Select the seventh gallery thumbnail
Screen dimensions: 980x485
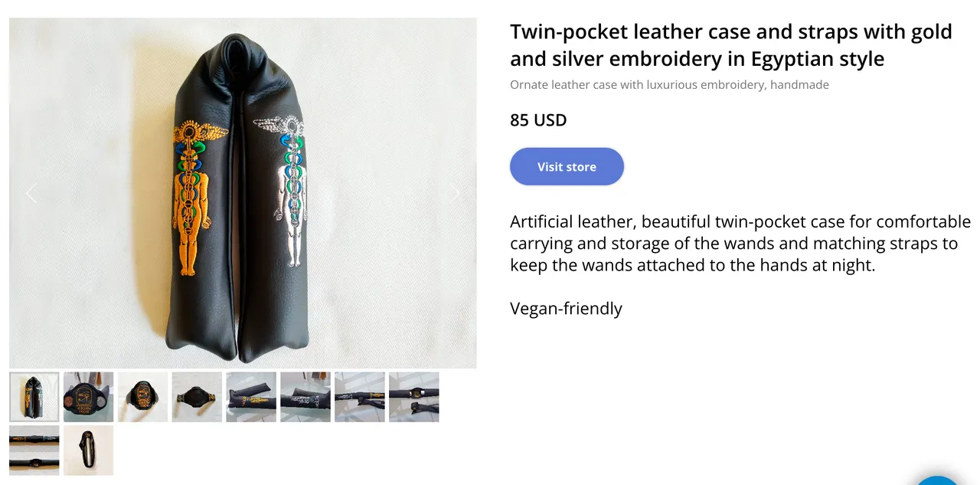pyautogui.click(x=360, y=397)
